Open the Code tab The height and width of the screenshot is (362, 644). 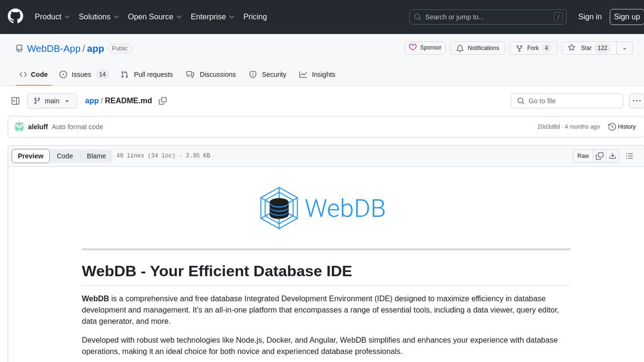coord(34,74)
